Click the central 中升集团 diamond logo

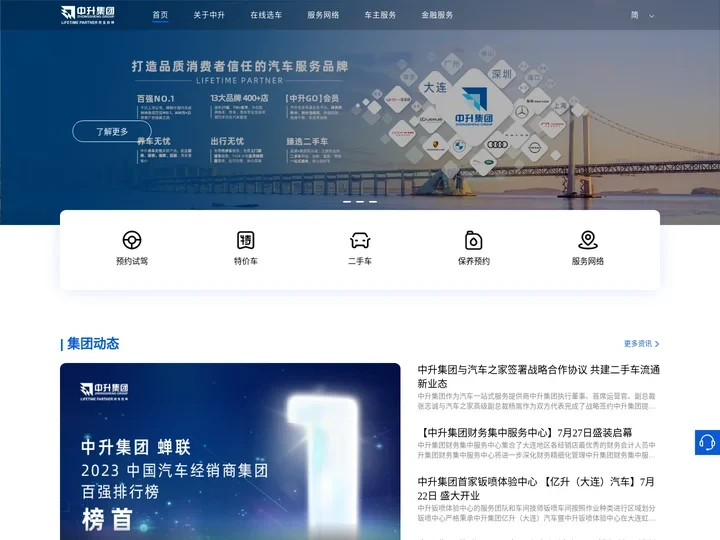click(x=474, y=107)
